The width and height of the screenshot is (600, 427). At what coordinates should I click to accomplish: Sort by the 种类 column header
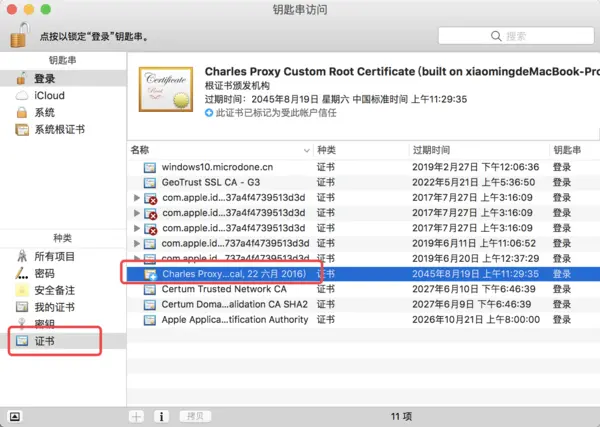pos(361,150)
